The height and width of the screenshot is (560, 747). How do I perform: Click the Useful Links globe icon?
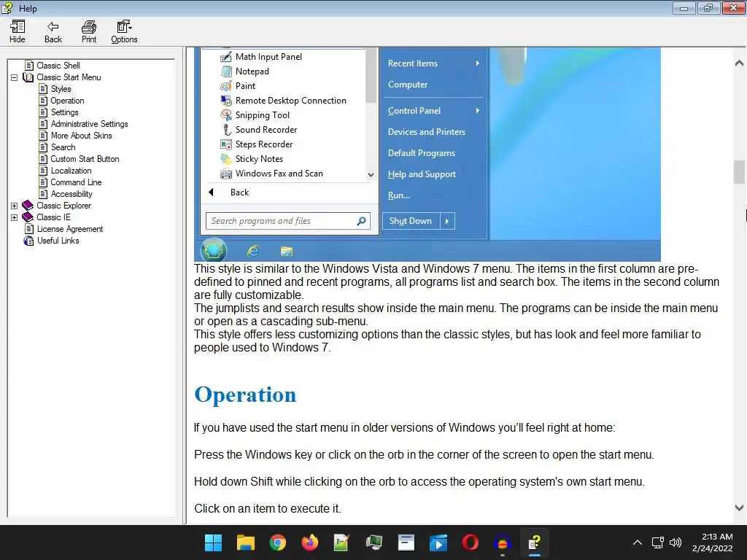(28, 241)
